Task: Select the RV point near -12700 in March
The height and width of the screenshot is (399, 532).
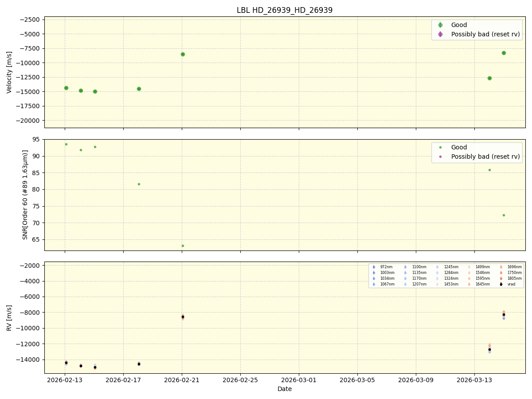Action: point(489,349)
